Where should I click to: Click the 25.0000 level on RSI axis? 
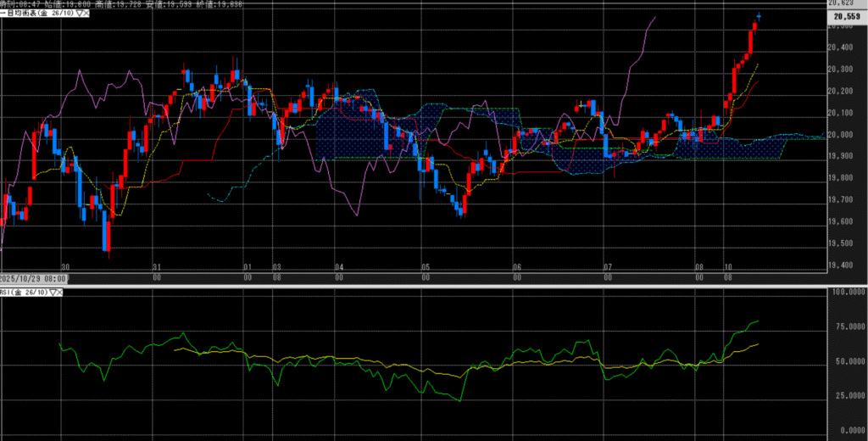click(847, 396)
